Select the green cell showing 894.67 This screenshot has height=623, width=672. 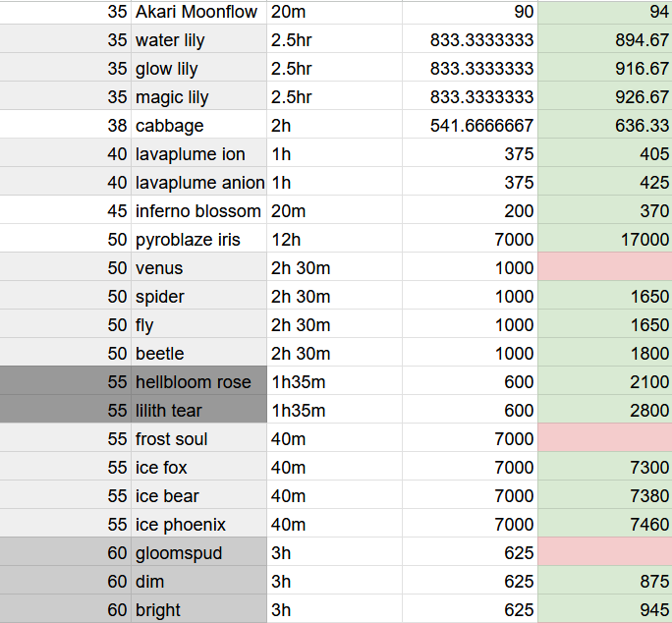tap(605, 41)
